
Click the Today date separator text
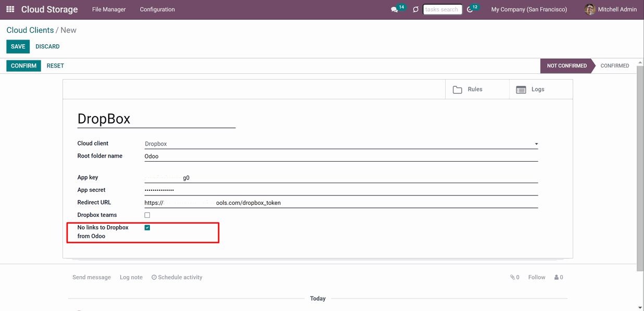pyautogui.click(x=318, y=299)
